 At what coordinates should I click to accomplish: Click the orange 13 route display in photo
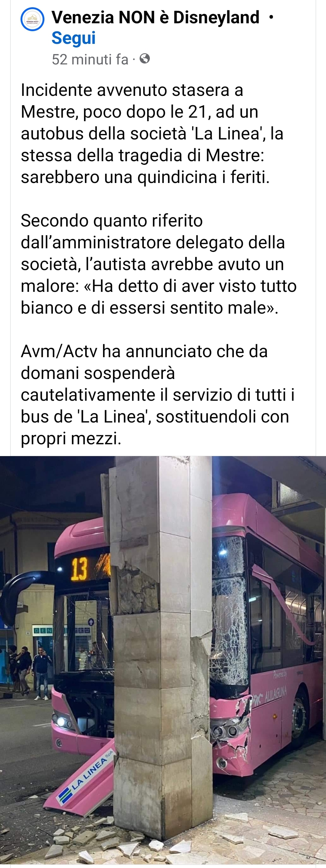pyautogui.click(x=79, y=569)
